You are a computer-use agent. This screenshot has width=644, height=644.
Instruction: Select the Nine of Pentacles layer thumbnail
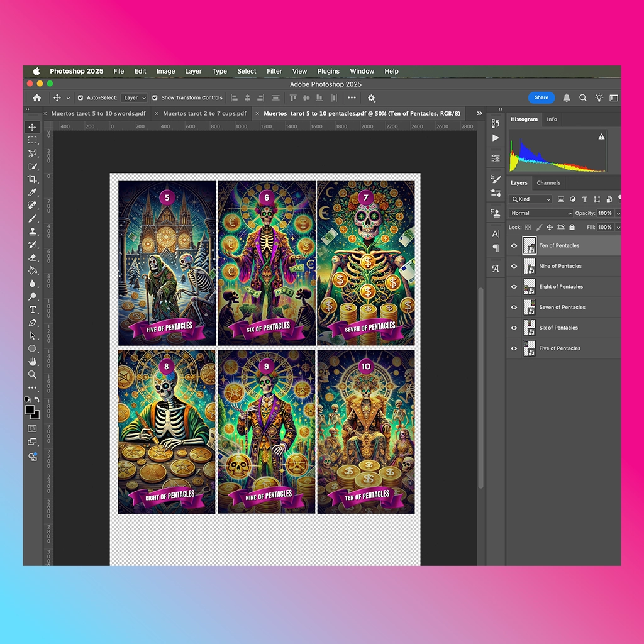click(530, 266)
